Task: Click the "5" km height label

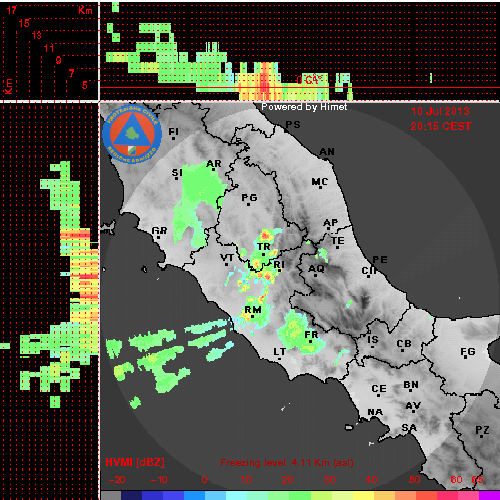Action: pyautogui.click(x=85, y=85)
